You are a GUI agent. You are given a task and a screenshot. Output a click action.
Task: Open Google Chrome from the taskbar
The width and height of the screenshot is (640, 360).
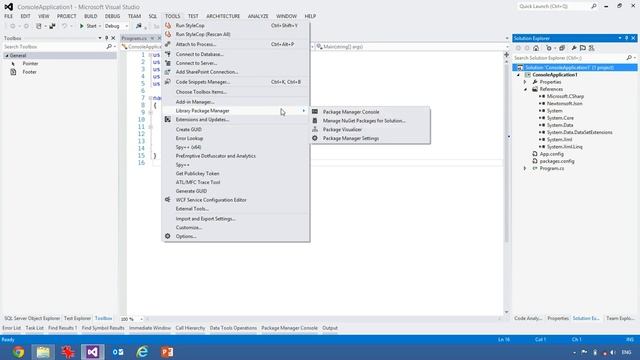(18, 351)
